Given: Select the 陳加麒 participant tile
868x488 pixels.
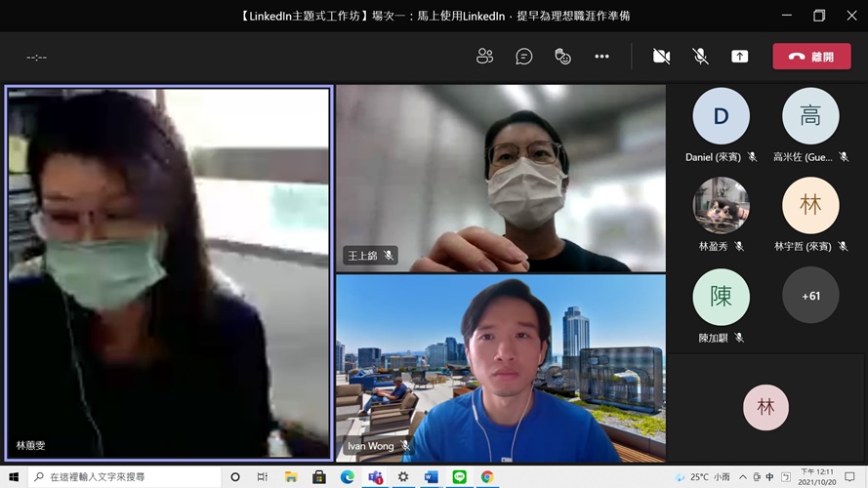Looking at the screenshot, I should pos(721,297).
